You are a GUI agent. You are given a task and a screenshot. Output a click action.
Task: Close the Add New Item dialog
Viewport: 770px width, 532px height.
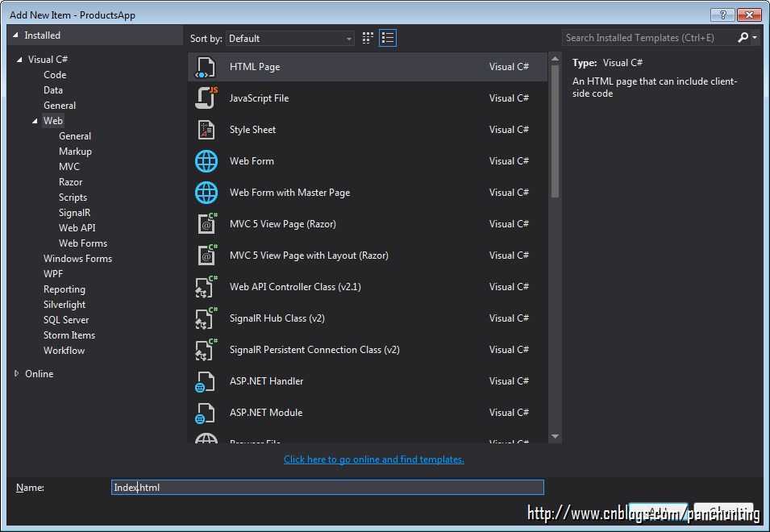[x=749, y=15]
